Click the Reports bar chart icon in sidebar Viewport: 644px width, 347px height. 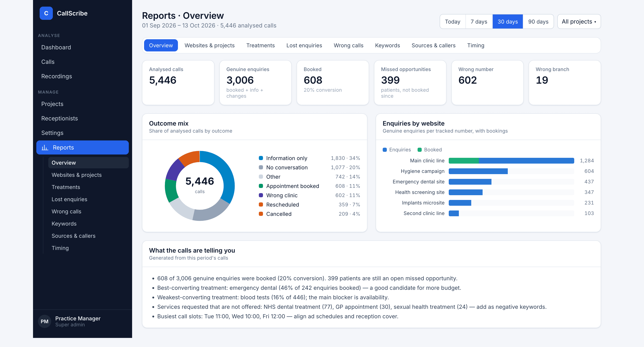click(45, 148)
